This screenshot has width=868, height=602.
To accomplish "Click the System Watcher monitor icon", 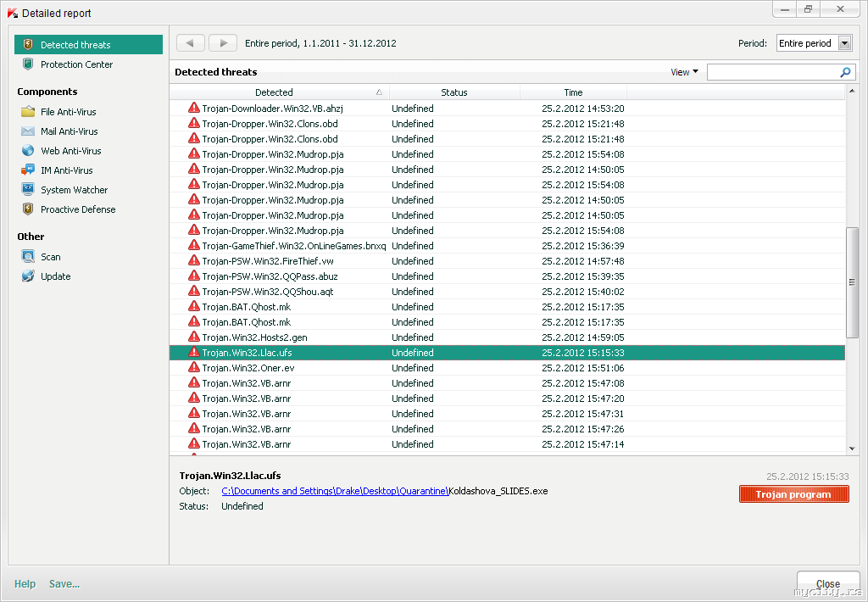I will (28, 190).
